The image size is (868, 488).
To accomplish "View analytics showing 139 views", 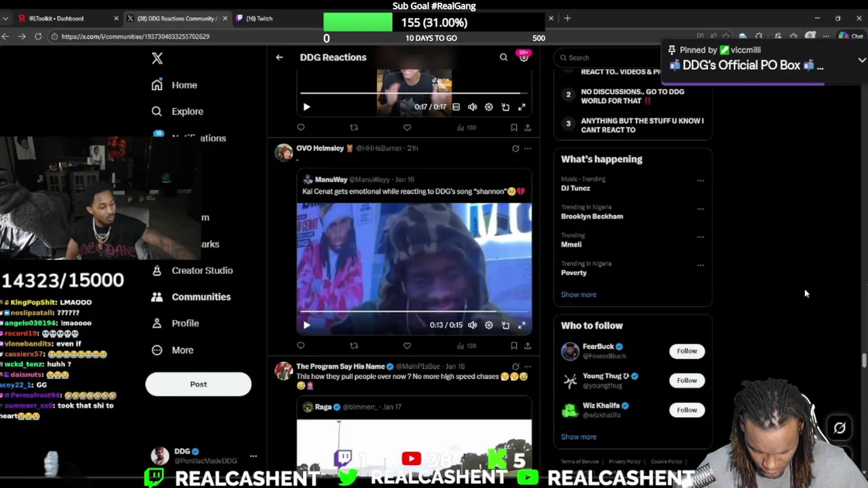I will tap(466, 127).
